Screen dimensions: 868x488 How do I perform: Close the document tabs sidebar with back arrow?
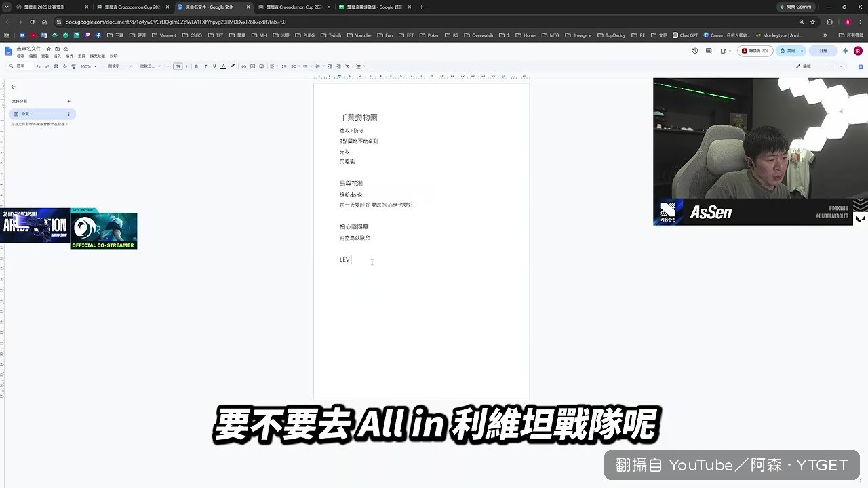click(13, 87)
